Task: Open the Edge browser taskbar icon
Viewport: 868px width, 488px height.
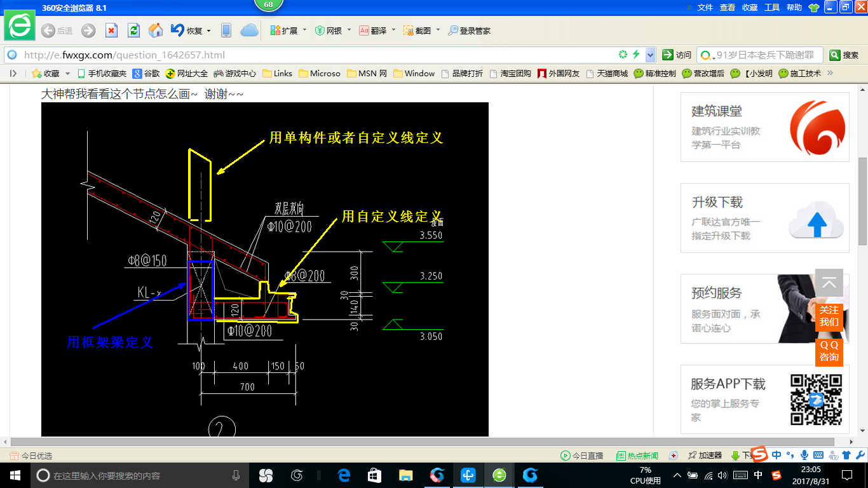Action: pos(344,475)
